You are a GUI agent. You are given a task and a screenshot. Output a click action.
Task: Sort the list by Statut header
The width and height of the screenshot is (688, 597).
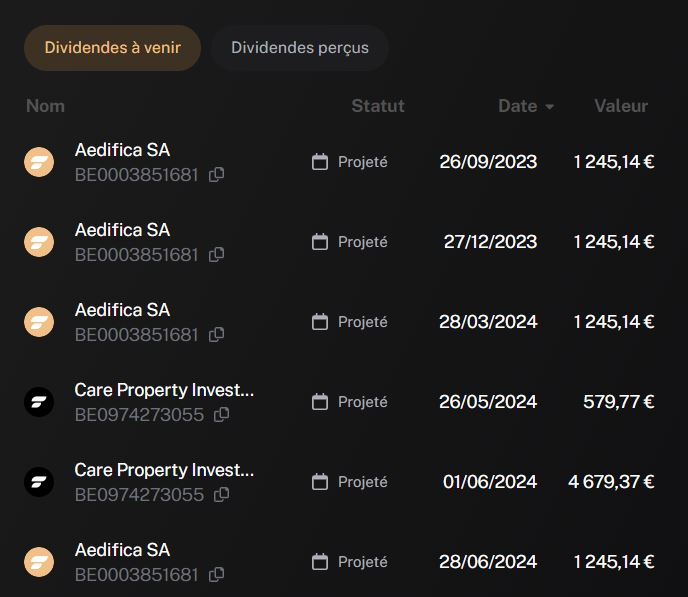378,106
